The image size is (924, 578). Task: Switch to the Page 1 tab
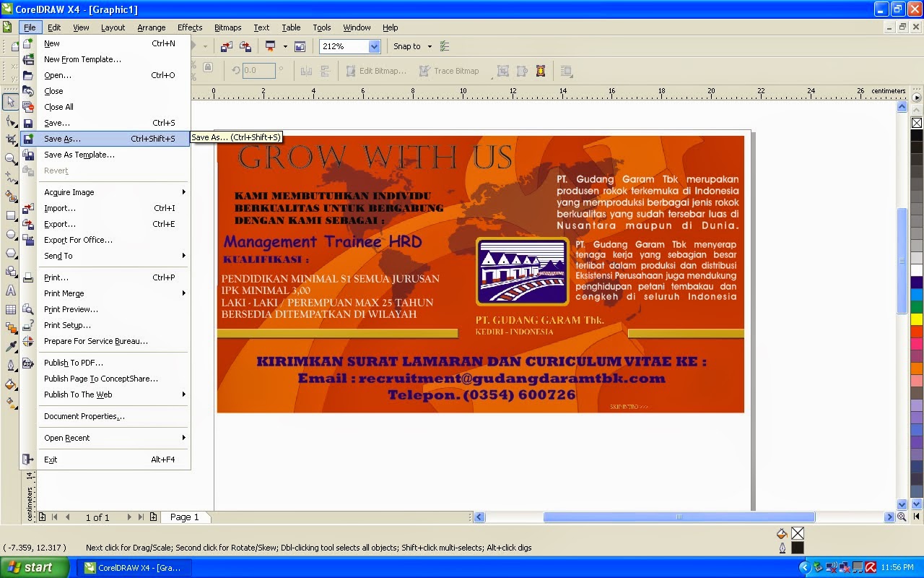point(185,517)
